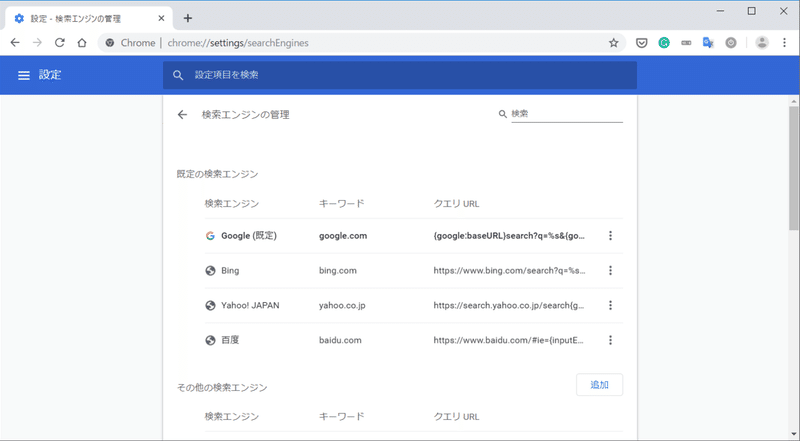This screenshot has height=441, width=800.
Task: Open the settings hamburger menu
Action: (24, 76)
